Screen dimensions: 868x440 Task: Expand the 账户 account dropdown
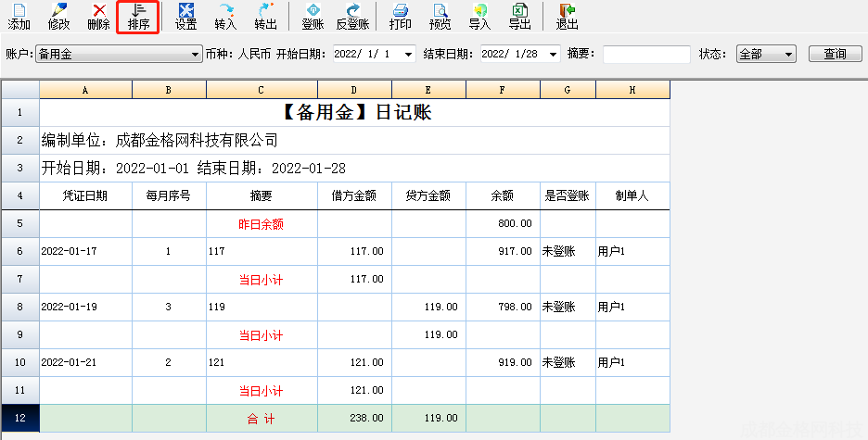(195, 55)
